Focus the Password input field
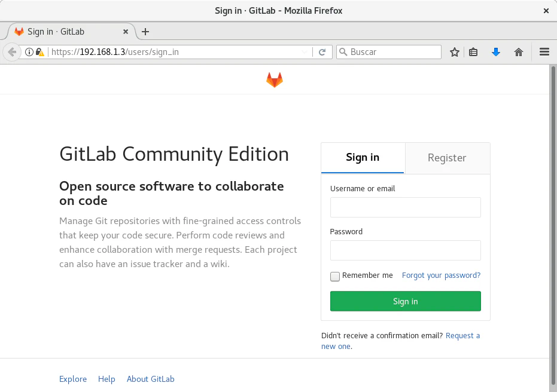Image resolution: width=557 pixels, height=392 pixels. pos(405,250)
